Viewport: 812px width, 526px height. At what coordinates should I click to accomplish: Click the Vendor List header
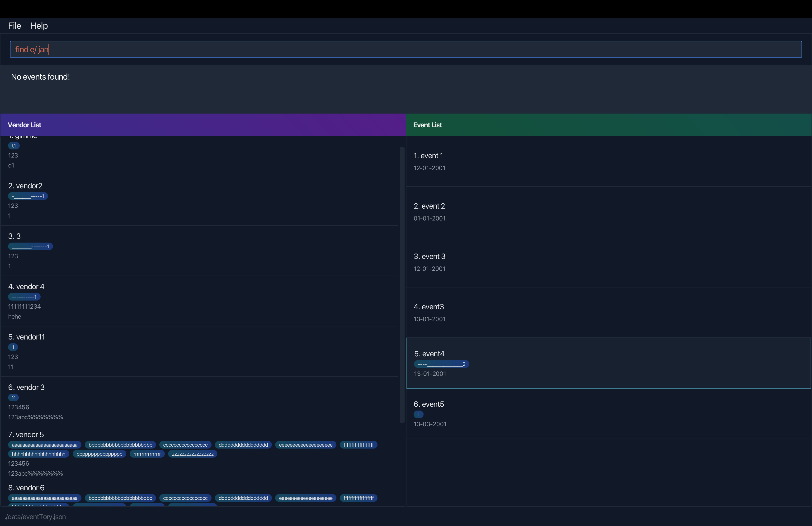click(x=203, y=125)
